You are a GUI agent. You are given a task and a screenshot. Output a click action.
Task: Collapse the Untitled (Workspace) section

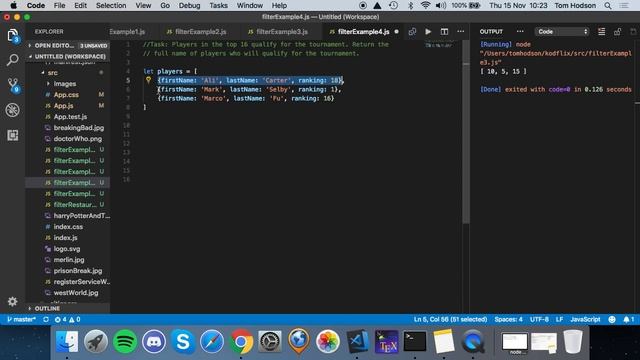point(68,56)
